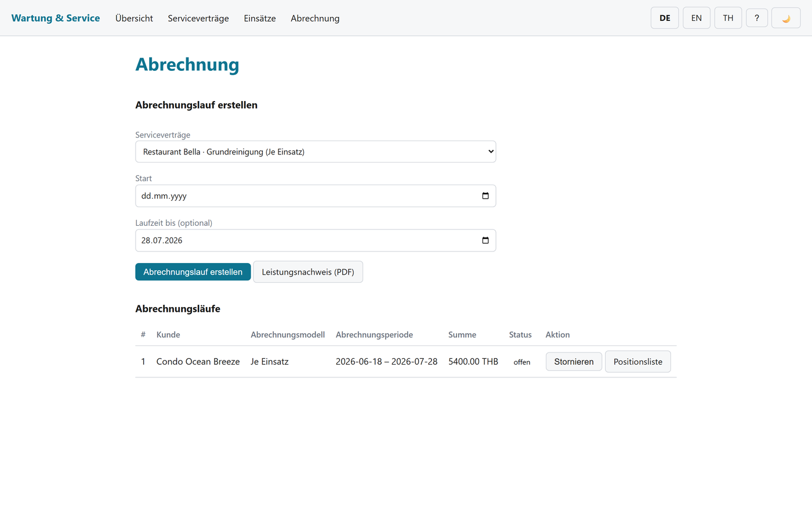The image size is (812, 508).
Task: Stornieren the Condo Ocean Breeze run
Action: (574, 361)
